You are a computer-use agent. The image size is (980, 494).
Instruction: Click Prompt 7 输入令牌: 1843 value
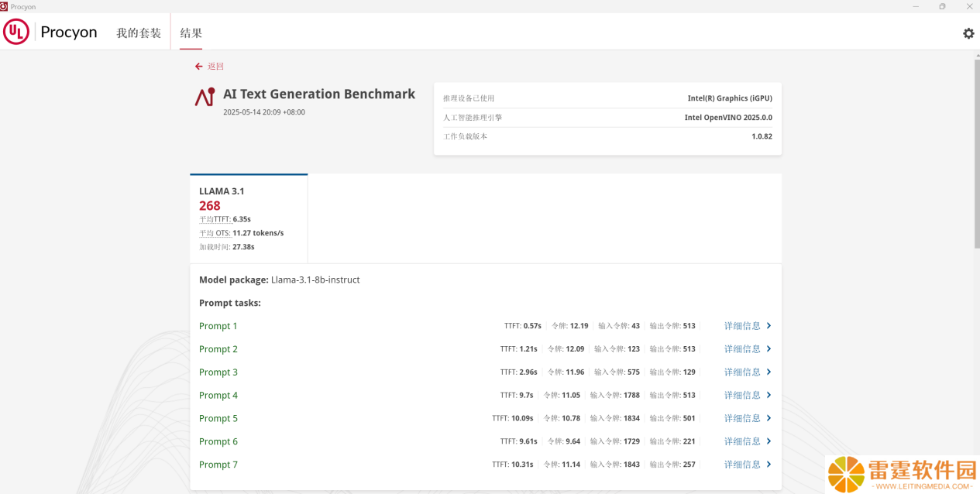click(615, 465)
